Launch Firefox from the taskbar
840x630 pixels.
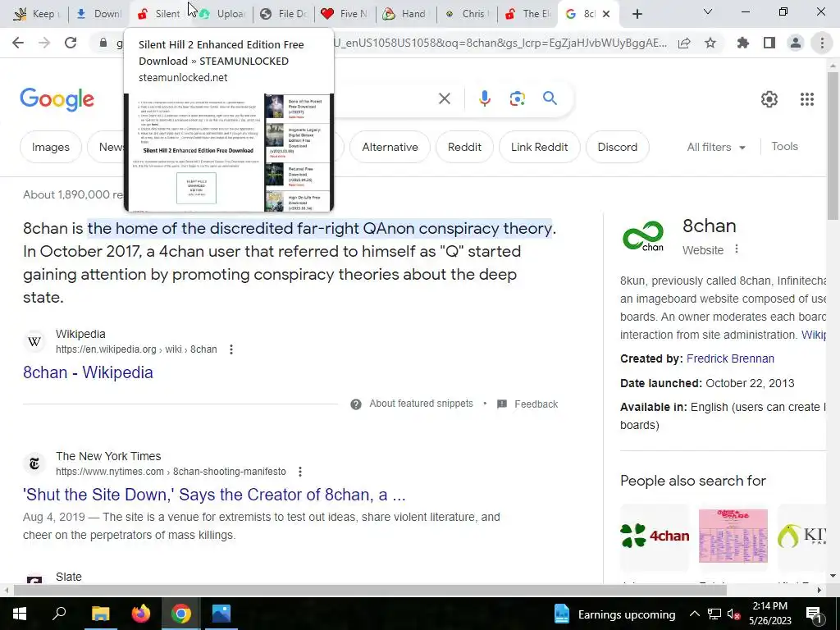click(x=141, y=614)
